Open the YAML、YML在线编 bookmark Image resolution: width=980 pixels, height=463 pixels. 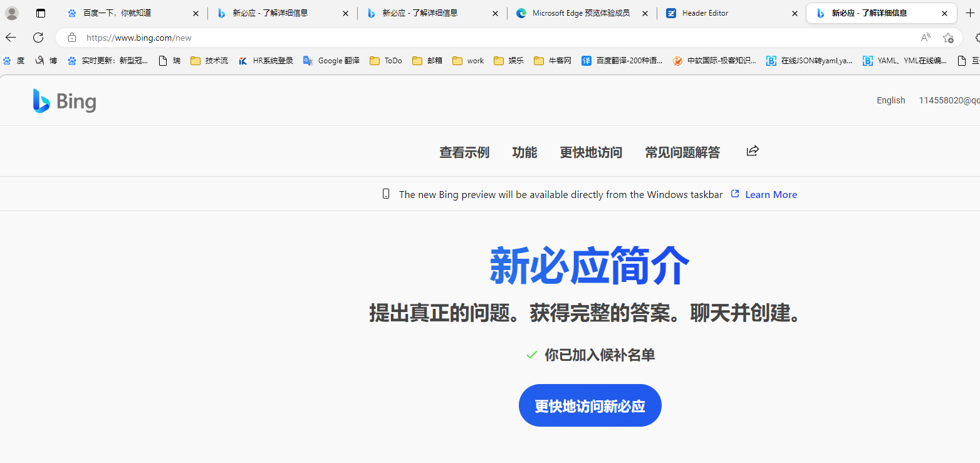tap(905, 61)
